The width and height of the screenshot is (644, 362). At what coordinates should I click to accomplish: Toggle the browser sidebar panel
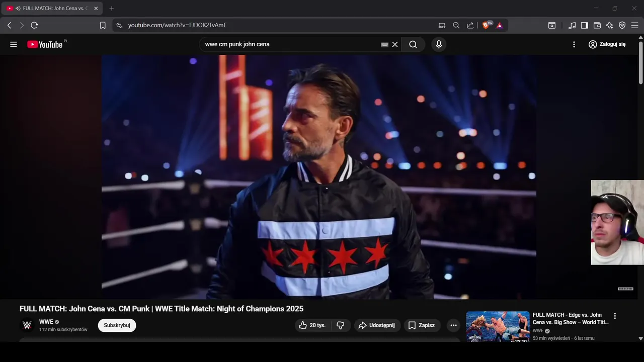585,25
